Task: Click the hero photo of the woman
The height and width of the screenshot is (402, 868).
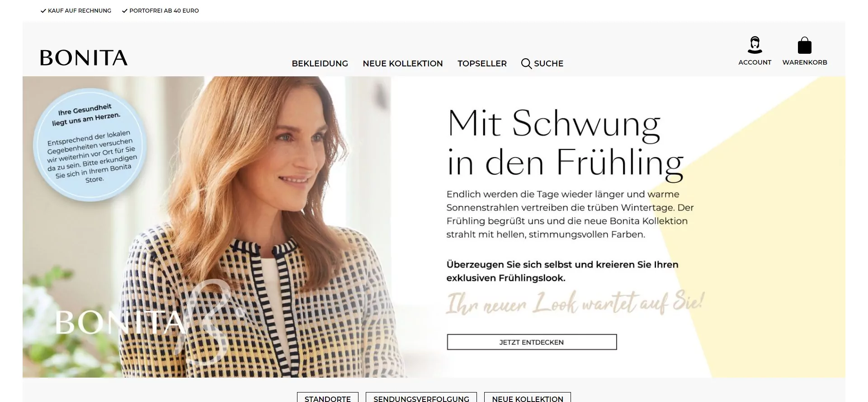Action: [x=253, y=227]
